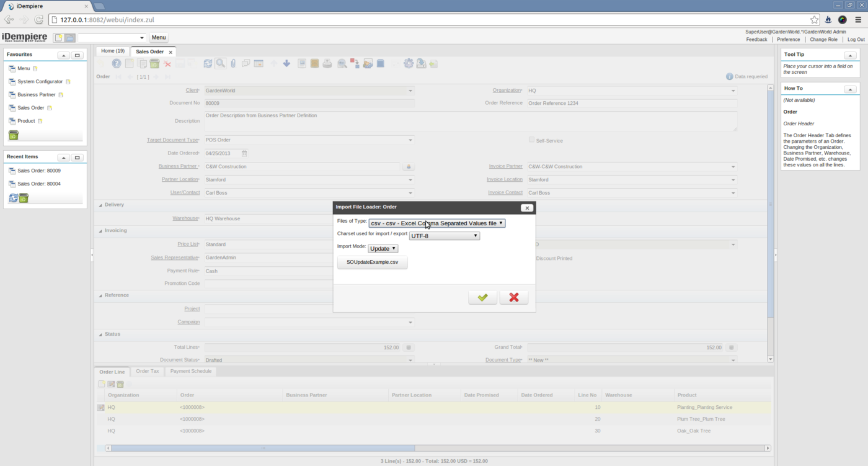This screenshot has height=466, width=868.
Task: Click the Help icon in the toolbar
Action: tap(116, 63)
